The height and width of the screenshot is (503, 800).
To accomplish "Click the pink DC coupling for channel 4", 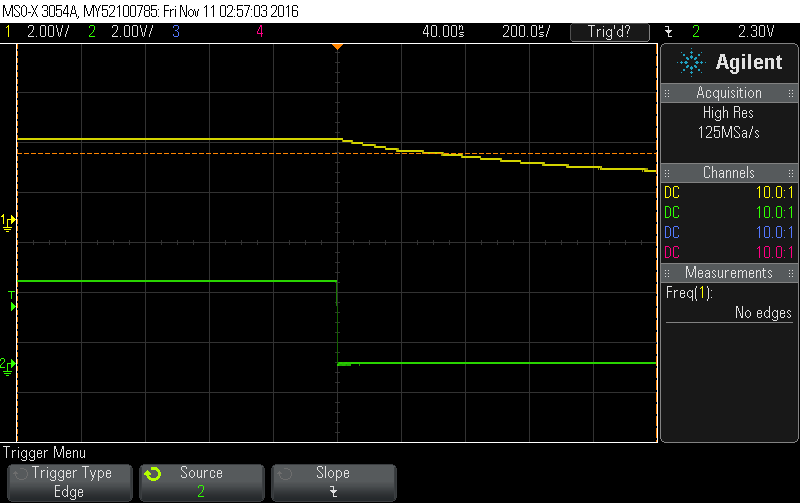I will coord(672,253).
